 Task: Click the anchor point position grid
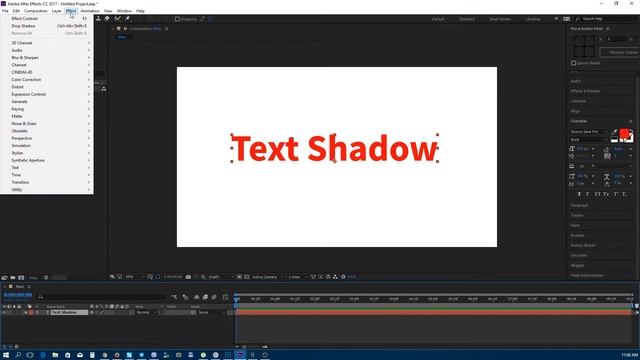(x=583, y=46)
